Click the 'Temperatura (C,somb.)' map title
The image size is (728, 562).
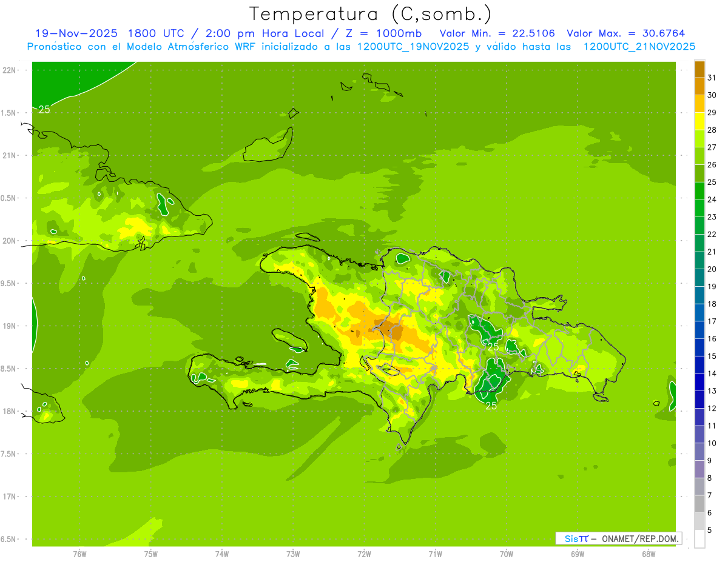point(371,14)
